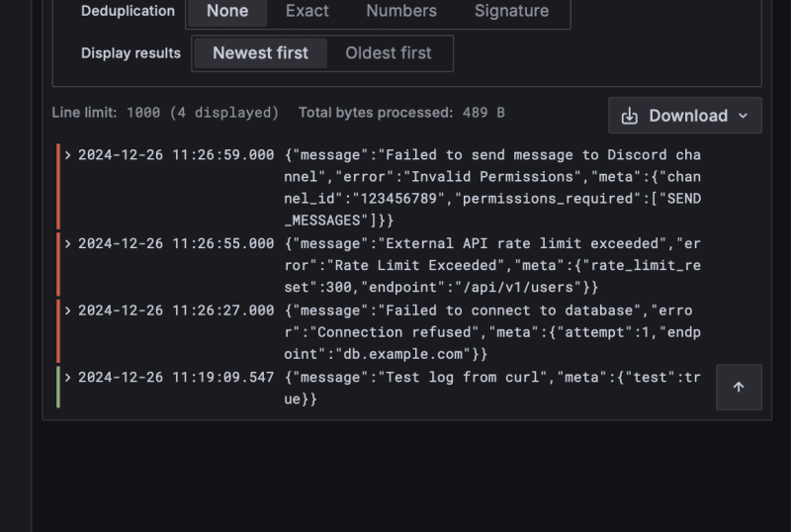
Task: Click the 'Total bytes processed: 489 B' text
Action: [x=401, y=113]
